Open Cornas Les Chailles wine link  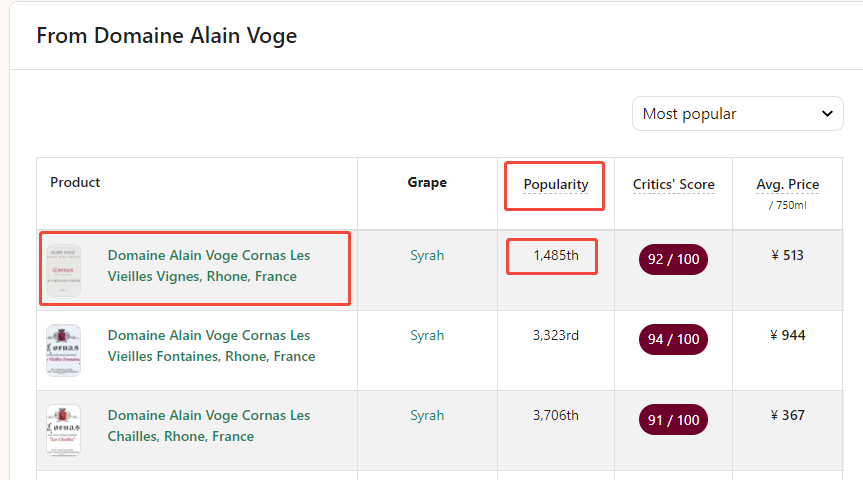click(209, 426)
